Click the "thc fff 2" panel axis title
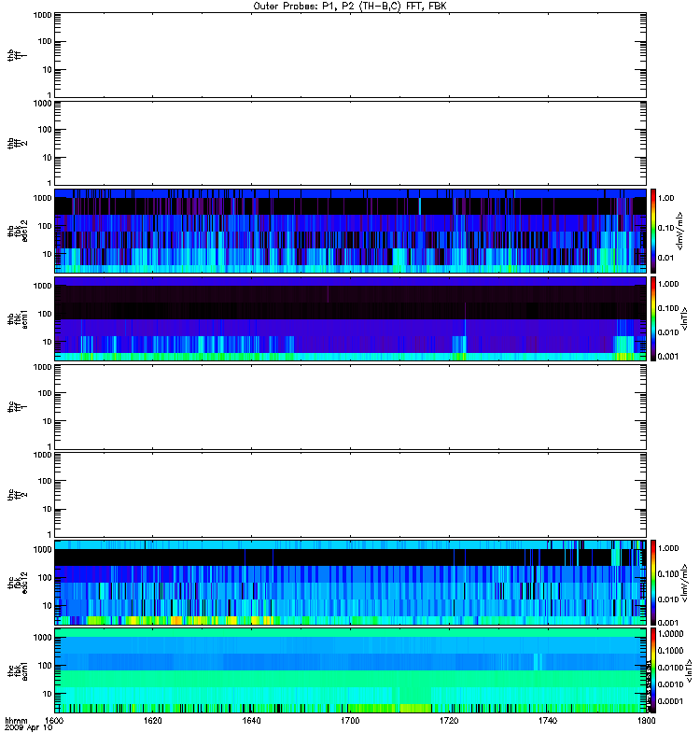This screenshot has height=747, width=700. (x=17, y=495)
